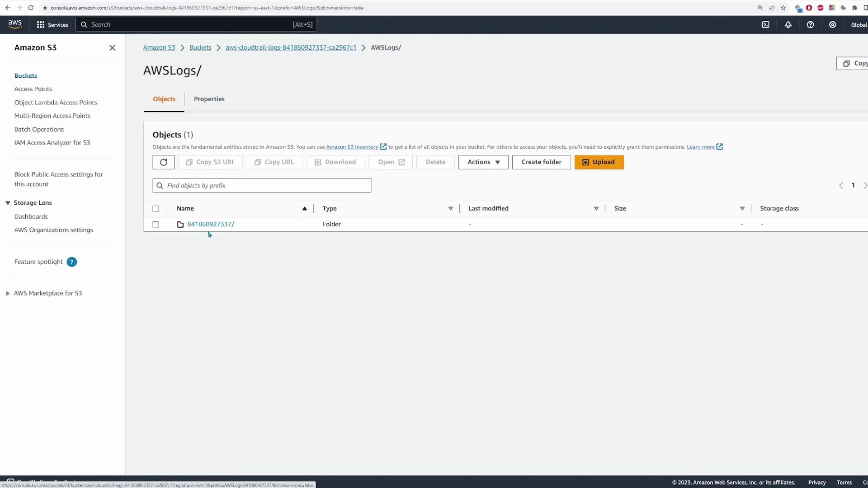Open the Services grid menu icon

click(x=41, y=25)
